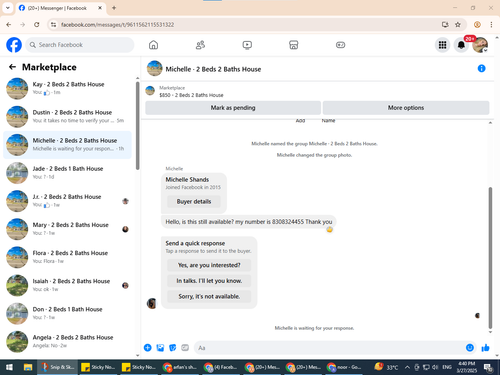Open the install app icon in address bar
The width and height of the screenshot is (500, 375).
click(x=445, y=24)
